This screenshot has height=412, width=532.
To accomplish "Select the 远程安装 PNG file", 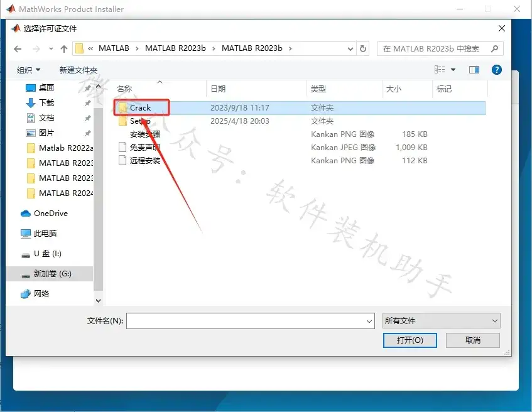I will [145, 161].
